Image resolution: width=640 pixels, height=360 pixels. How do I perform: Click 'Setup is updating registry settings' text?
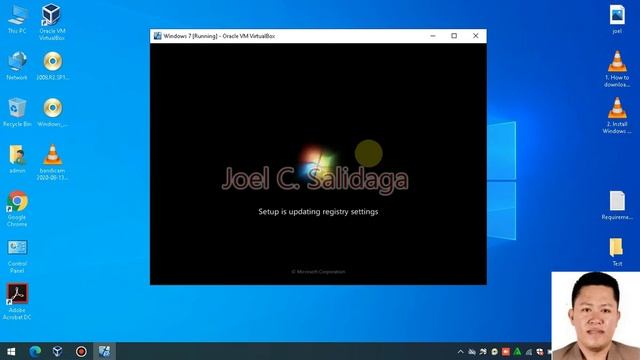click(318, 211)
